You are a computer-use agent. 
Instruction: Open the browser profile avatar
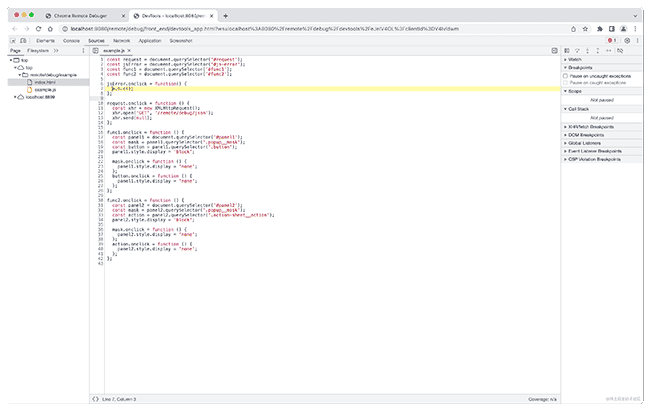[623, 29]
